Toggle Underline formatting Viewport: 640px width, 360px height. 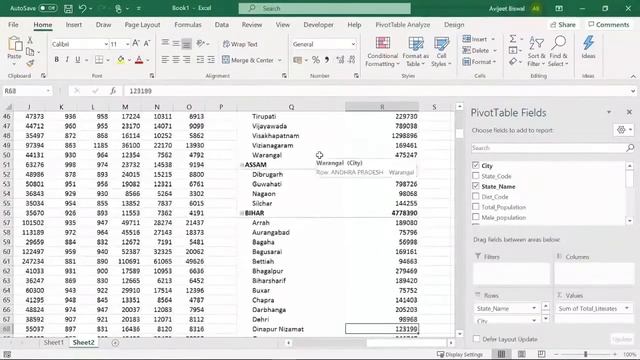click(x=78, y=60)
